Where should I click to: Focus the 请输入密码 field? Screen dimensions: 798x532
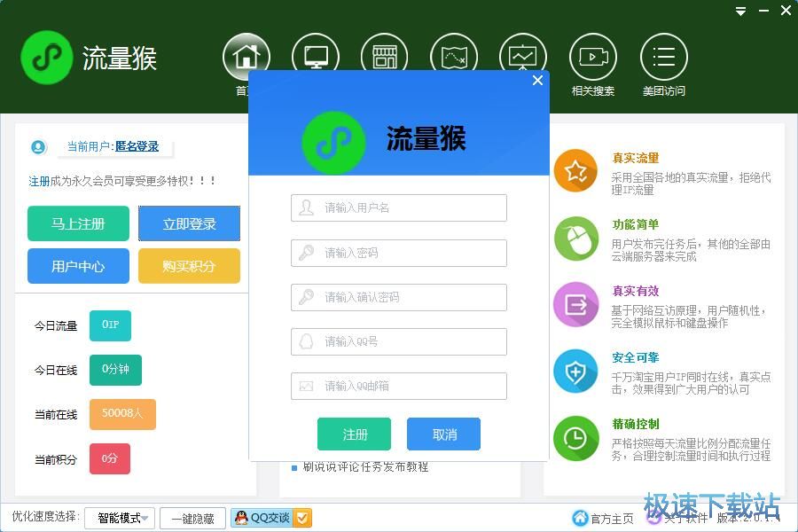pyautogui.click(x=399, y=253)
